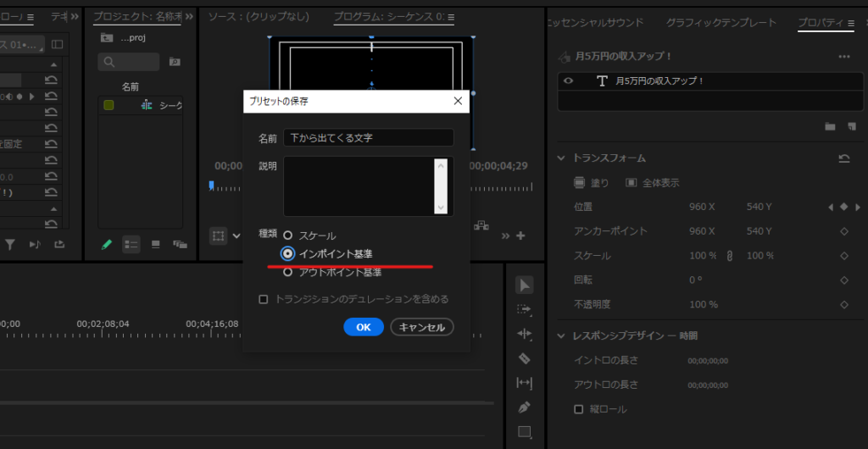868x449 pixels.
Task: Activate the Selection arrow tool
Action: 524,285
